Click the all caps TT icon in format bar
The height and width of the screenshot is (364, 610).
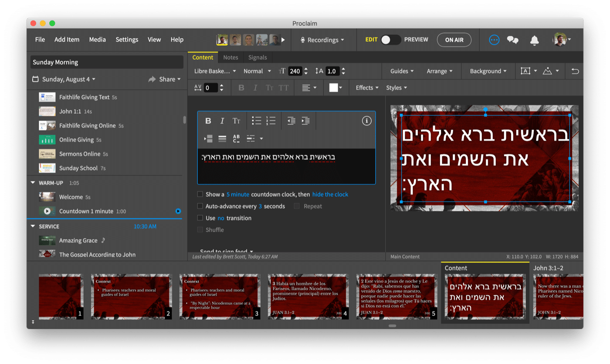tap(284, 88)
